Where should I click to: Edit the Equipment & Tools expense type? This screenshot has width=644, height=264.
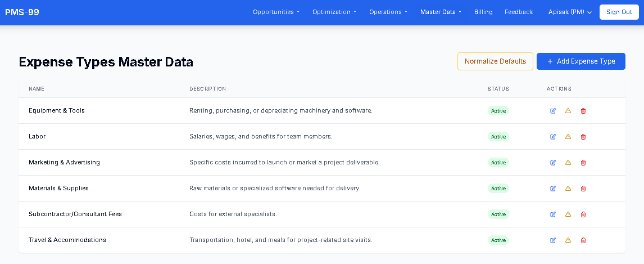(x=553, y=111)
